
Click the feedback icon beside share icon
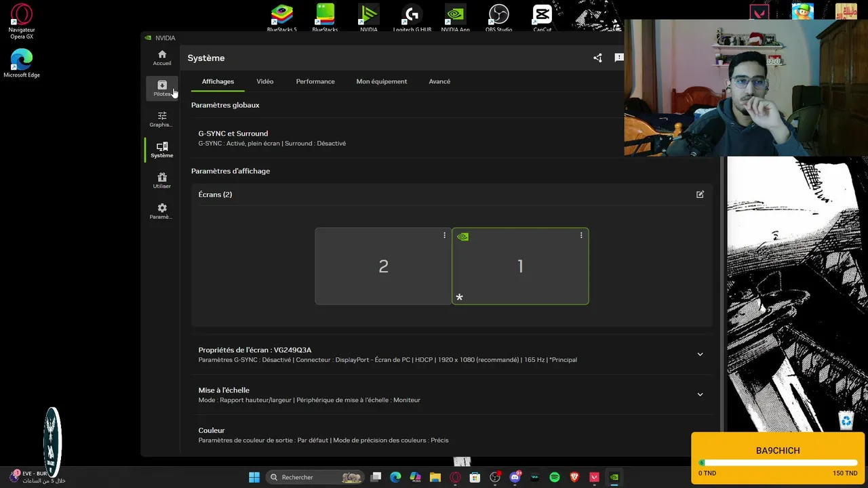click(x=618, y=58)
